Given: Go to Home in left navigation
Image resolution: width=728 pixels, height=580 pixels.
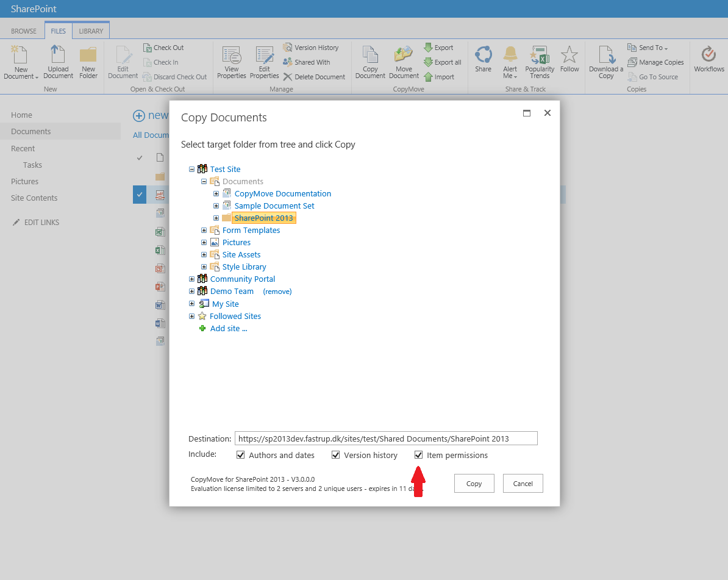Looking at the screenshot, I should (21, 115).
